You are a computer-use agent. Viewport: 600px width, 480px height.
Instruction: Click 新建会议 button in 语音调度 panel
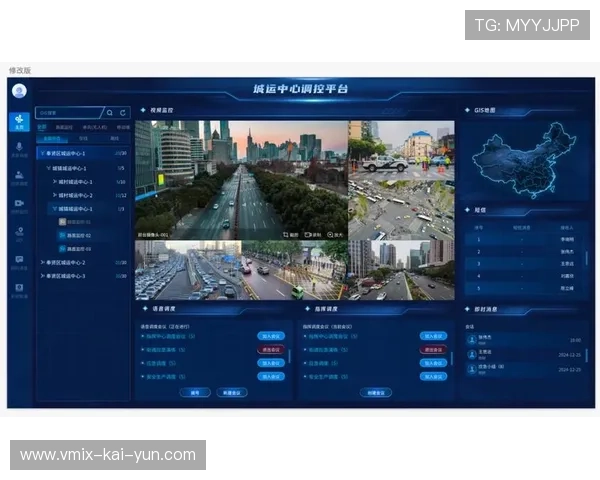pyautogui.click(x=232, y=392)
